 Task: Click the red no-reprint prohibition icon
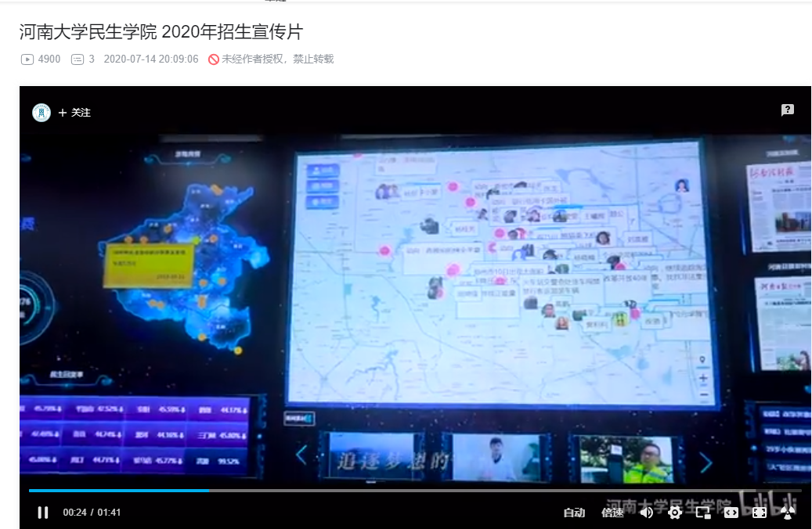[213, 59]
